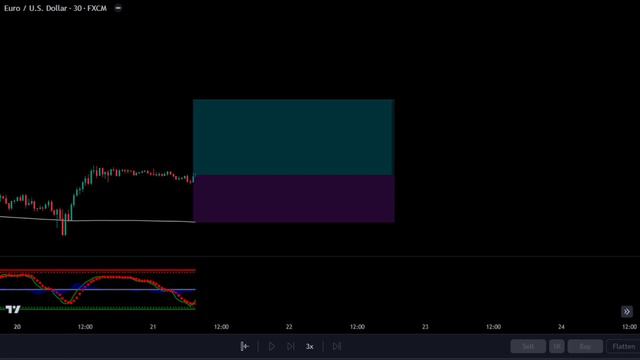Select the teal profit zone of the position
Image resolution: width=640 pixels, height=360 pixels.
[x=293, y=137]
